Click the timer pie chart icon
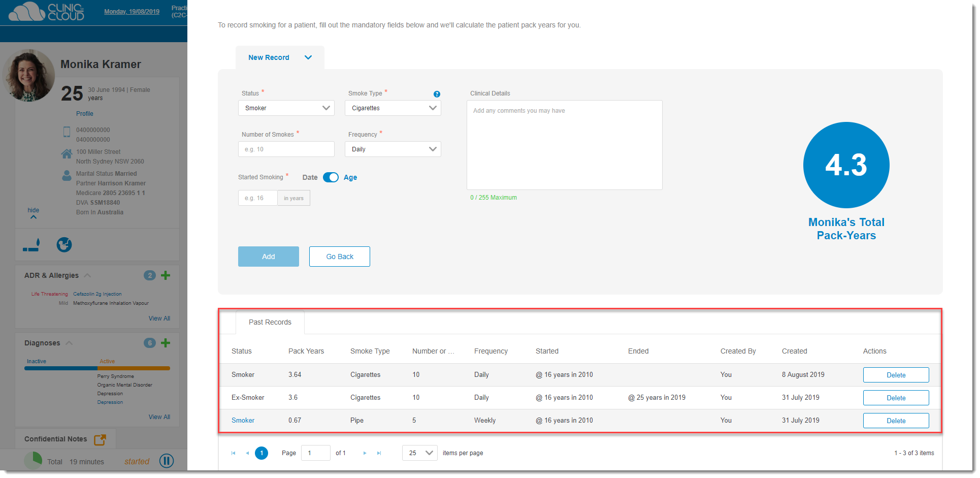The width and height of the screenshot is (980, 478). [x=34, y=461]
